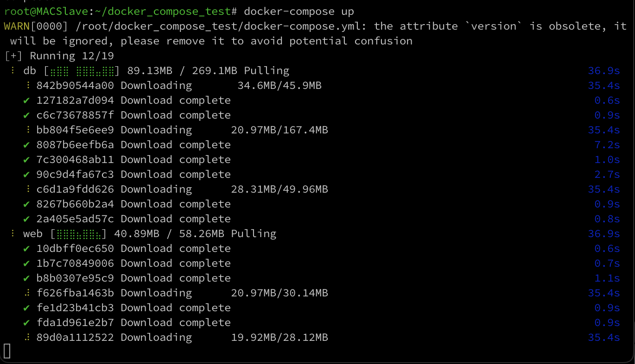Click the 7.2s elapsed time value

click(x=607, y=145)
